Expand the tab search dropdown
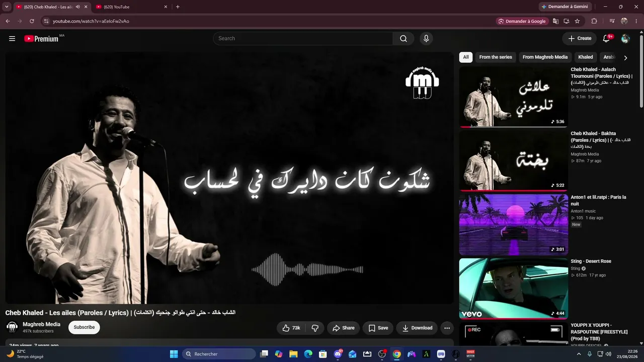Image resolution: width=644 pixels, height=362 pixels. (7, 7)
